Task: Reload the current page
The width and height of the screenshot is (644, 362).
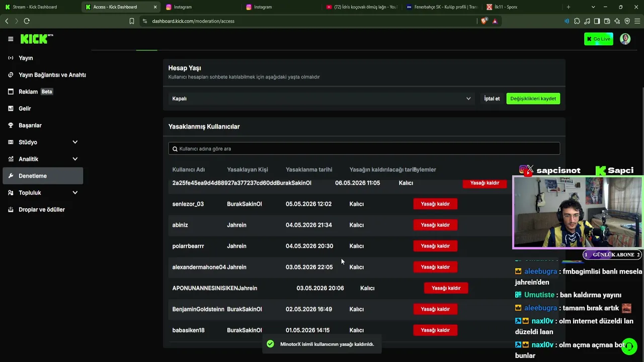Action: [x=27, y=21]
